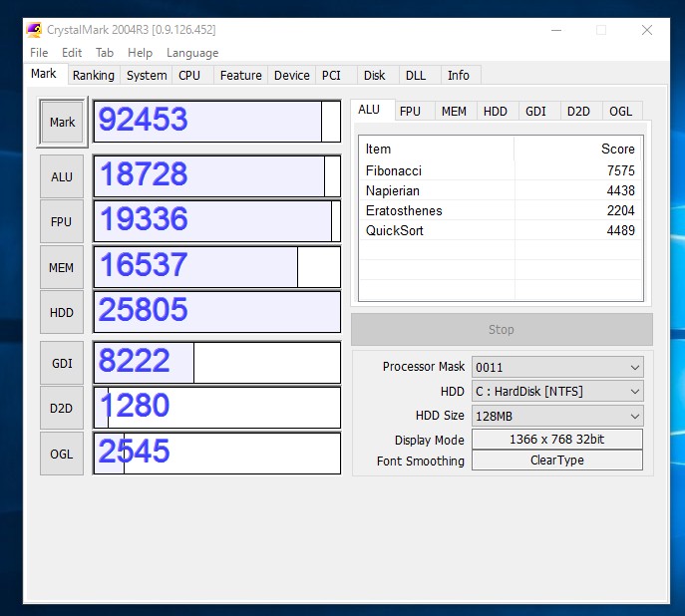Click the Stop button
685x616 pixels.
coord(502,330)
